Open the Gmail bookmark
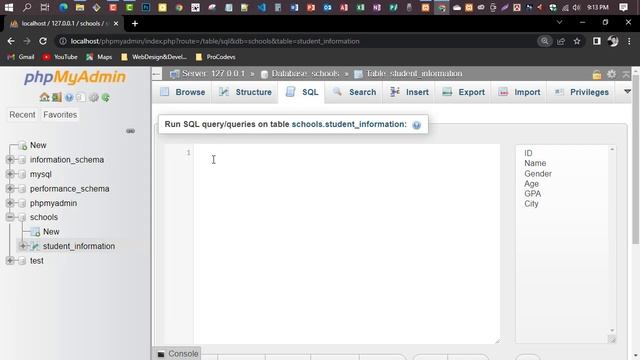 pos(21,57)
